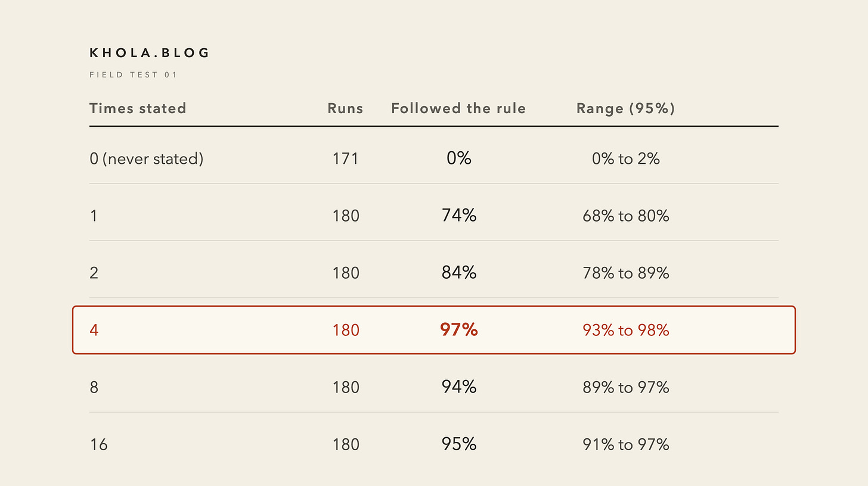Click the KHOLA.BLOG site title
The width and height of the screenshot is (868, 486).
[149, 53]
